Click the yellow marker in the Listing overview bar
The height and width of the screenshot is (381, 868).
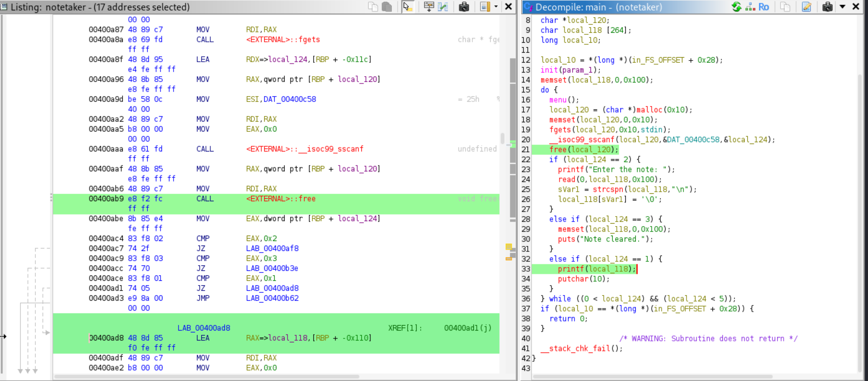click(509, 247)
